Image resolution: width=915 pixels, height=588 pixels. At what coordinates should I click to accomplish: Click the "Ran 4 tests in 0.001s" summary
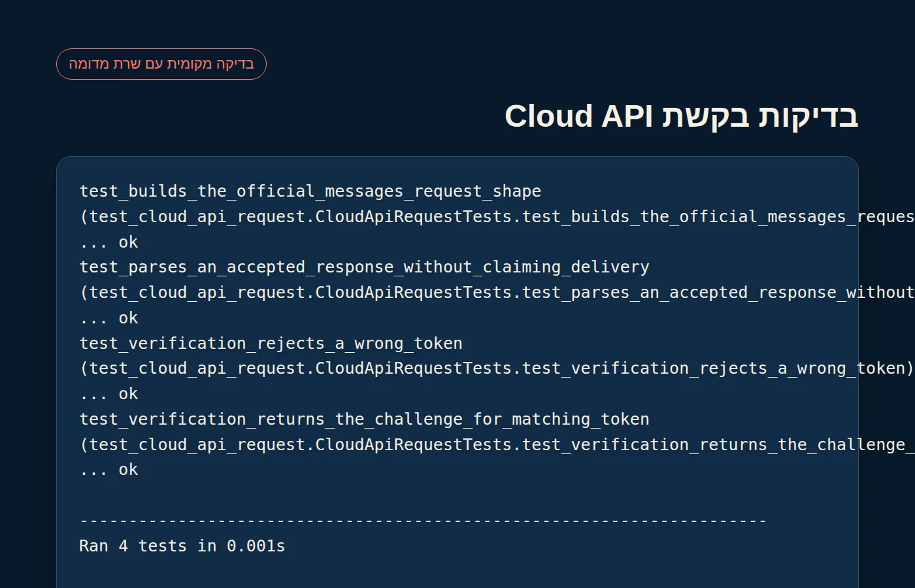[182, 546]
